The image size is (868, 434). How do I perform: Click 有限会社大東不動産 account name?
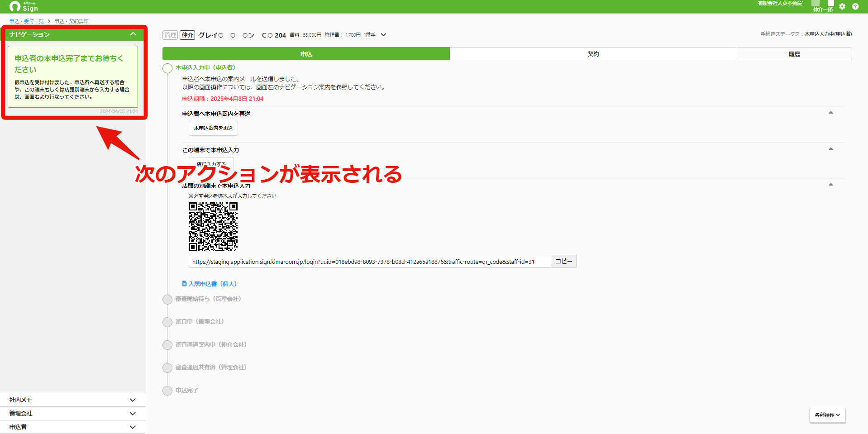[x=781, y=3]
